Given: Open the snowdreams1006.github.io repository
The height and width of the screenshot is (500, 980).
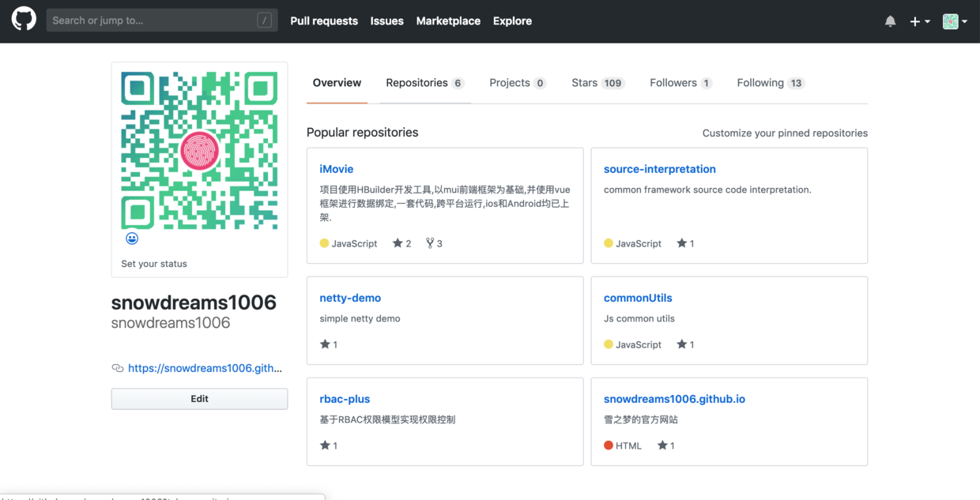Looking at the screenshot, I should [x=674, y=399].
